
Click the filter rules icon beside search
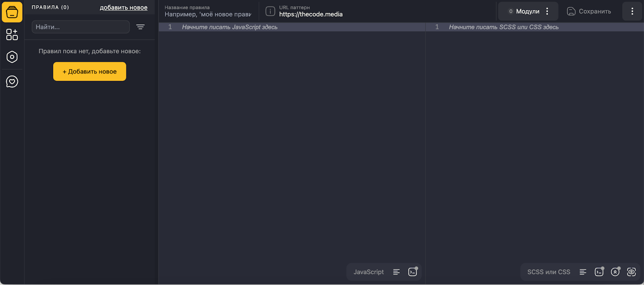(x=140, y=27)
